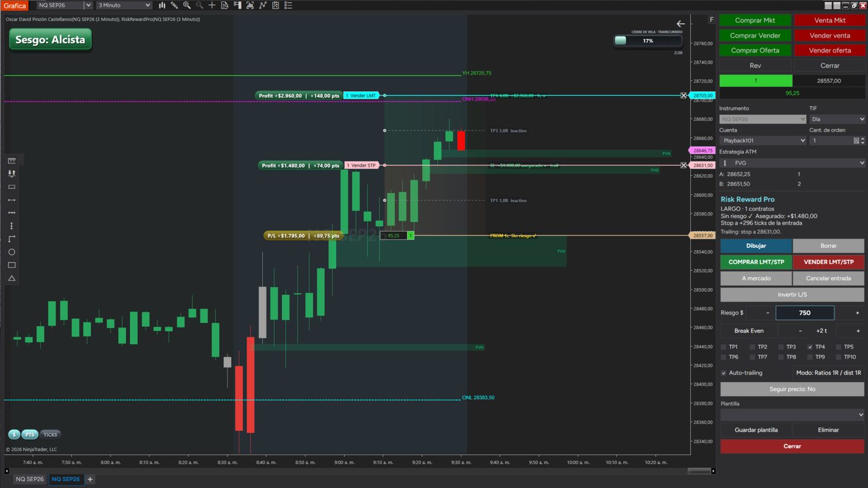Select the up-down arrows tool in palette
The height and width of the screenshot is (488, 868).
[12, 174]
